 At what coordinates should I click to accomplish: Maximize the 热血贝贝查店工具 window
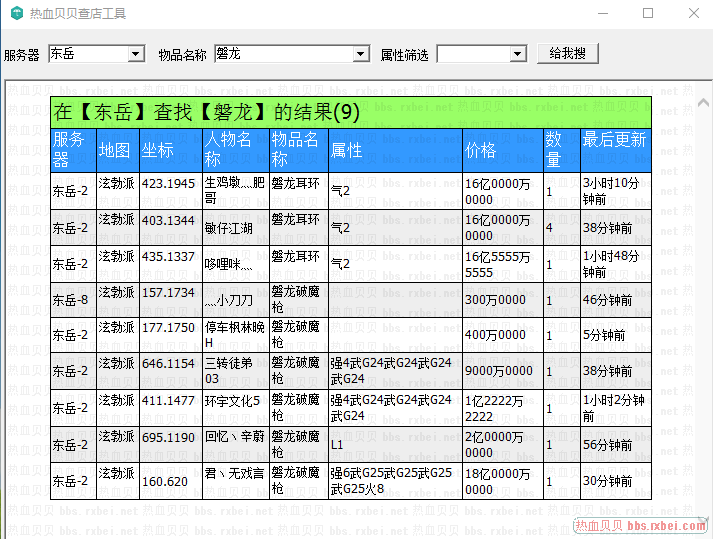[648, 14]
